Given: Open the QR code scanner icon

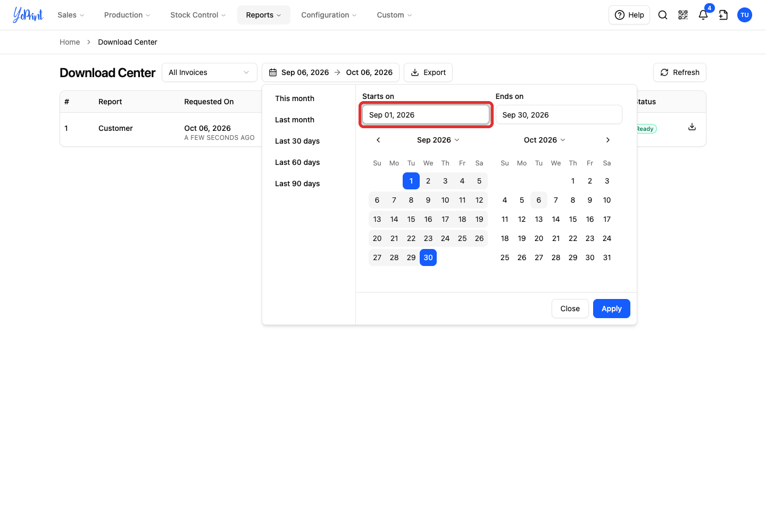Looking at the screenshot, I should (x=683, y=15).
